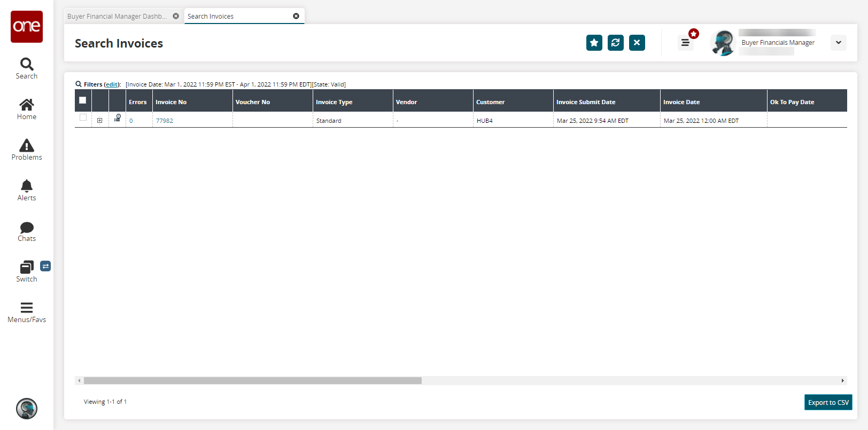The width and height of the screenshot is (868, 430).
Task: Click the ONE Network logo
Action: (27, 27)
